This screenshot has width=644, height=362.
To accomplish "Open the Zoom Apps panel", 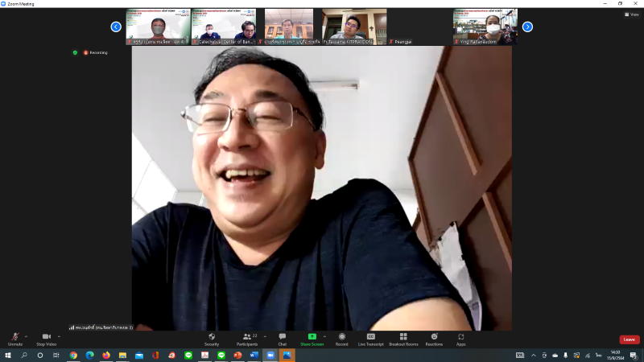I will [x=460, y=339].
